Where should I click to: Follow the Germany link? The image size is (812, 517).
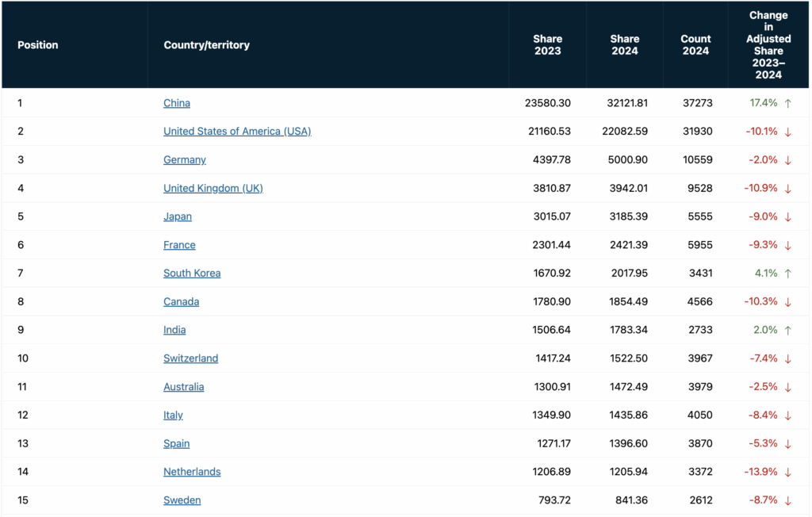click(x=184, y=160)
